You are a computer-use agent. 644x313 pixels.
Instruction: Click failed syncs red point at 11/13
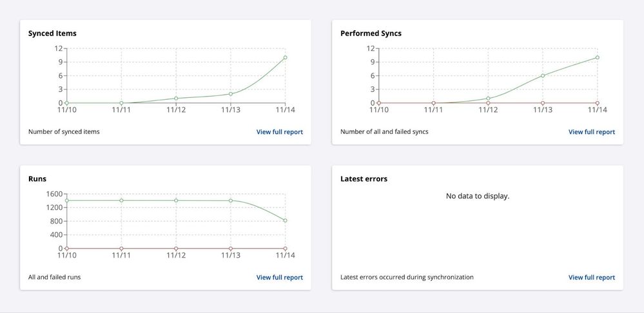pos(543,103)
